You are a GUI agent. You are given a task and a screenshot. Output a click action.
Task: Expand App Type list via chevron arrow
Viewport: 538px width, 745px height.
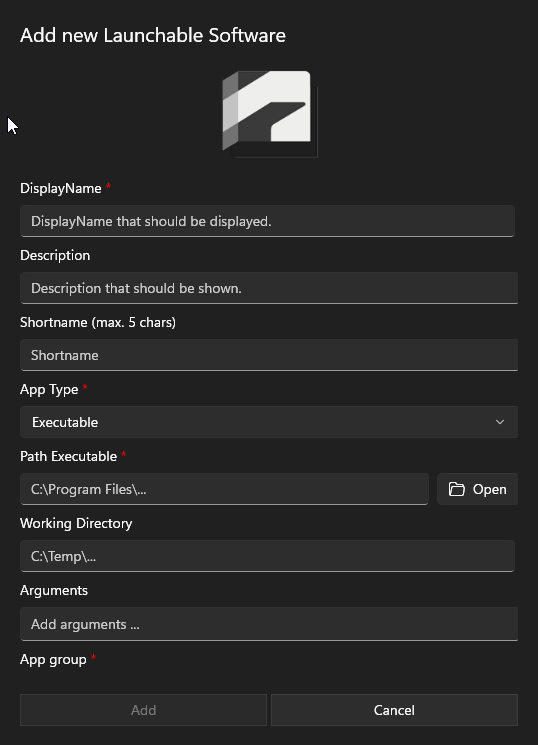point(500,422)
